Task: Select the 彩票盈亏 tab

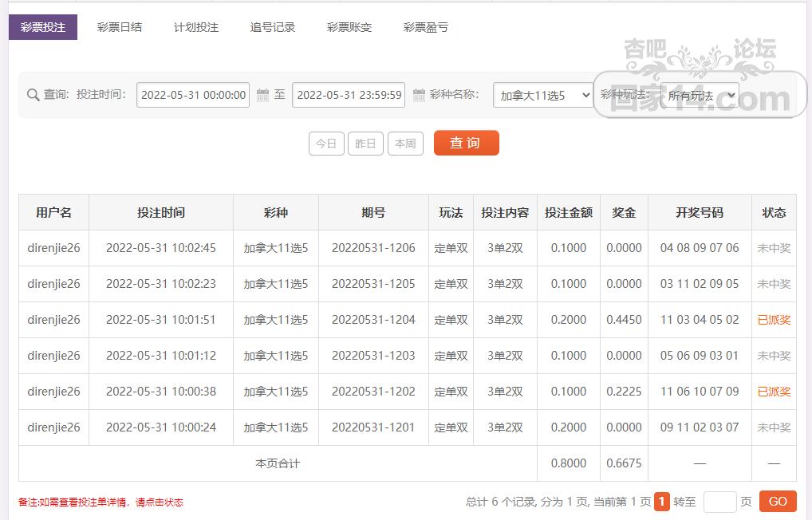Action: click(x=426, y=26)
